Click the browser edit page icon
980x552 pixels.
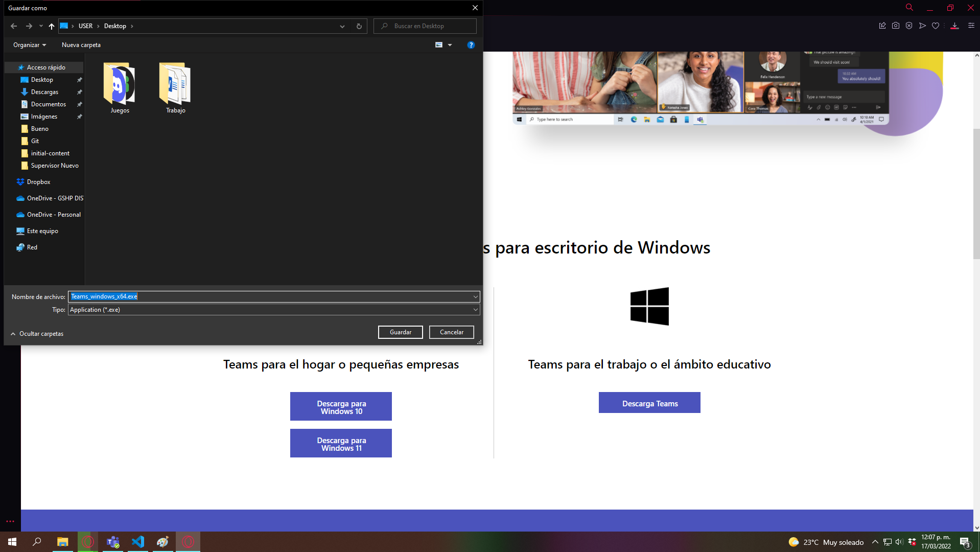pyautogui.click(x=882, y=26)
